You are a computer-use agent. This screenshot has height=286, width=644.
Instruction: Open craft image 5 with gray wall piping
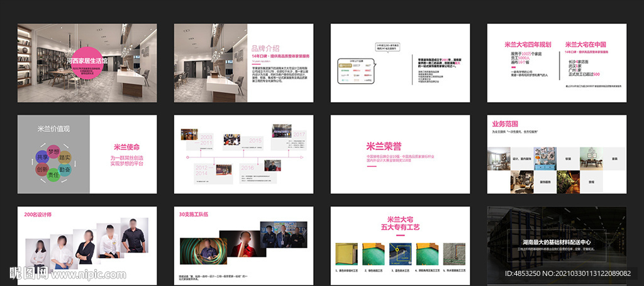[455, 254]
